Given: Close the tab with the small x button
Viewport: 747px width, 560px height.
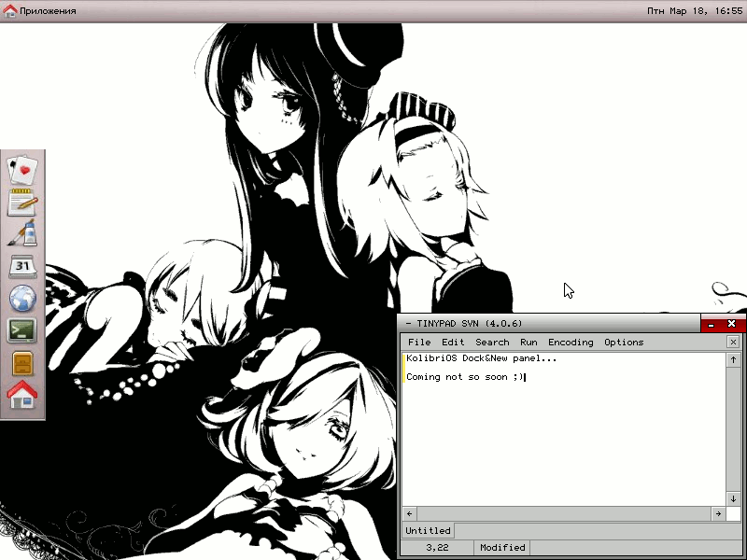Looking at the screenshot, I should [x=733, y=343].
